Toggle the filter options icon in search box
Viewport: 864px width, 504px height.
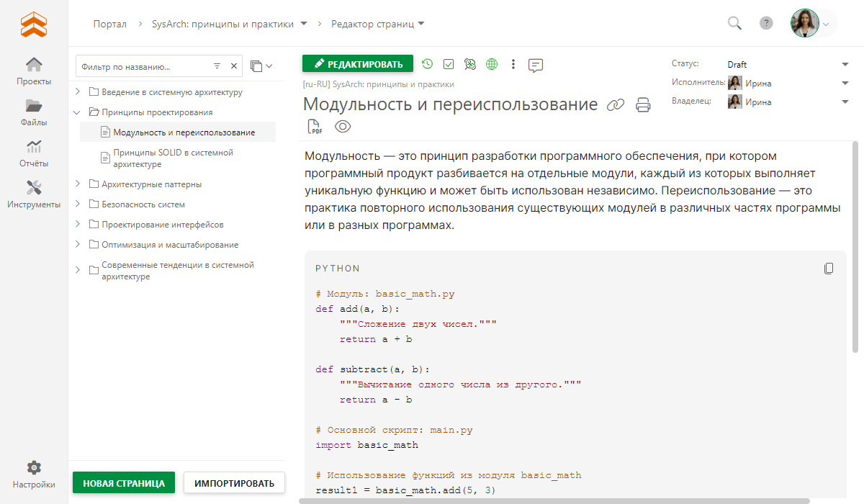(x=217, y=66)
